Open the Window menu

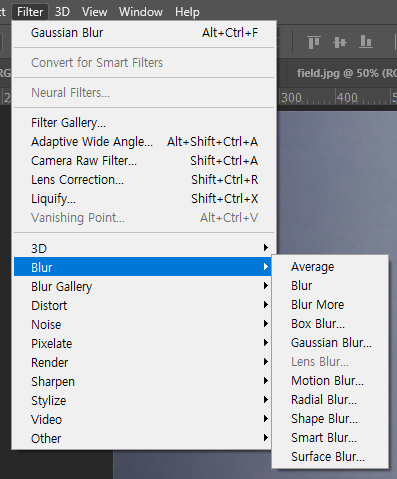click(x=141, y=12)
